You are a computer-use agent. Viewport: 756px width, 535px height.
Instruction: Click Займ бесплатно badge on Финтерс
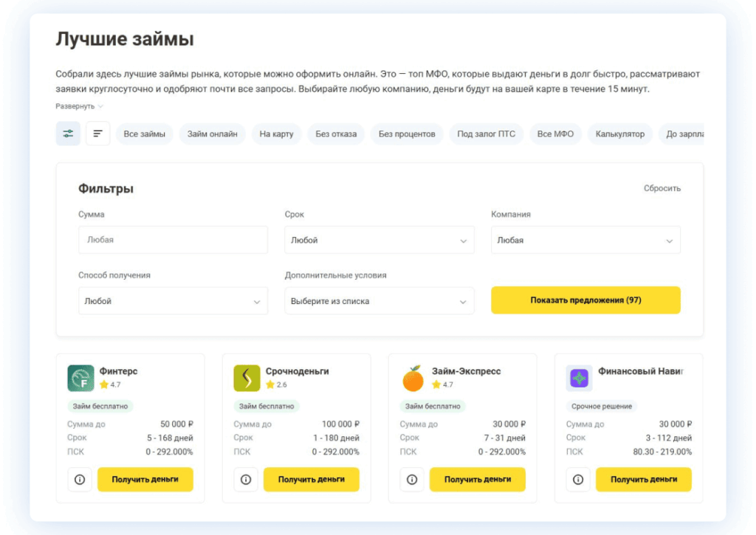click(100, 407)
